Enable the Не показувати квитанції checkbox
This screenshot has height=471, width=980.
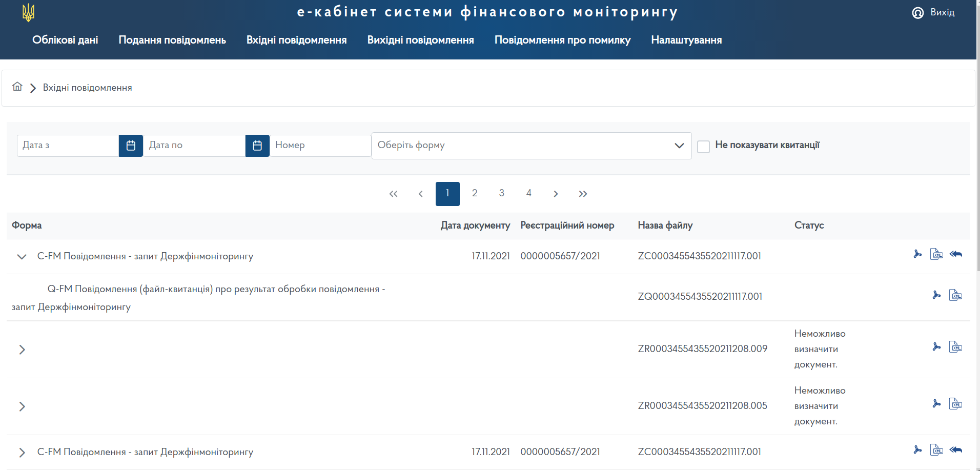pos(703,147)
